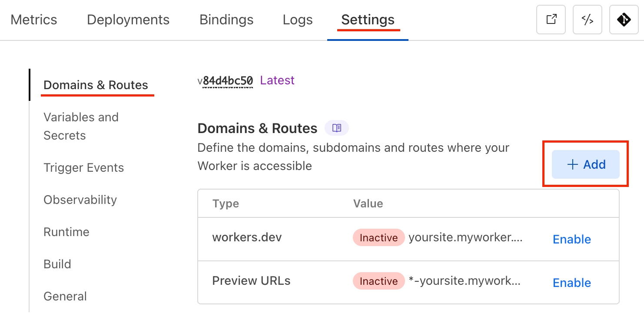
Task: Click the Domains & Routes section heading
Action: coord(257,128)
